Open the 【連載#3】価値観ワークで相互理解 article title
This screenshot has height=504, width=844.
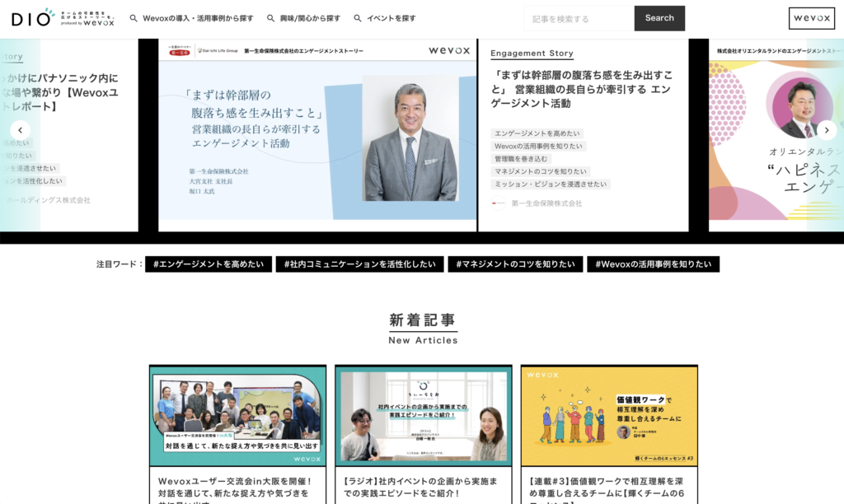click(607, 490)
